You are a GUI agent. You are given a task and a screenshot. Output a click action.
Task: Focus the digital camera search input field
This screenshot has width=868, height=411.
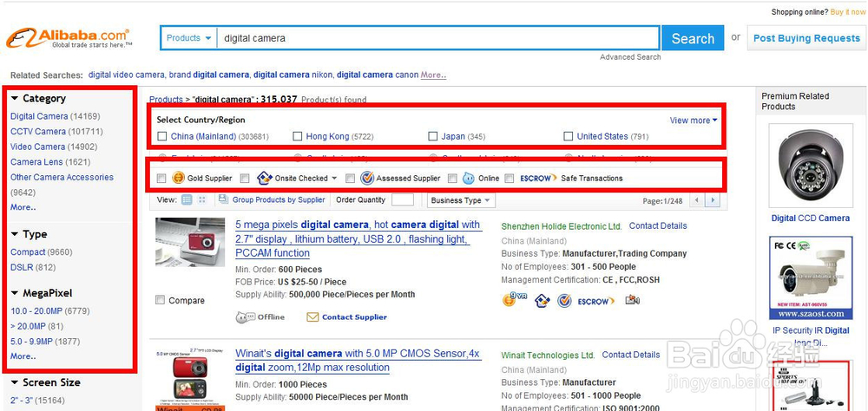pos(437,38)
